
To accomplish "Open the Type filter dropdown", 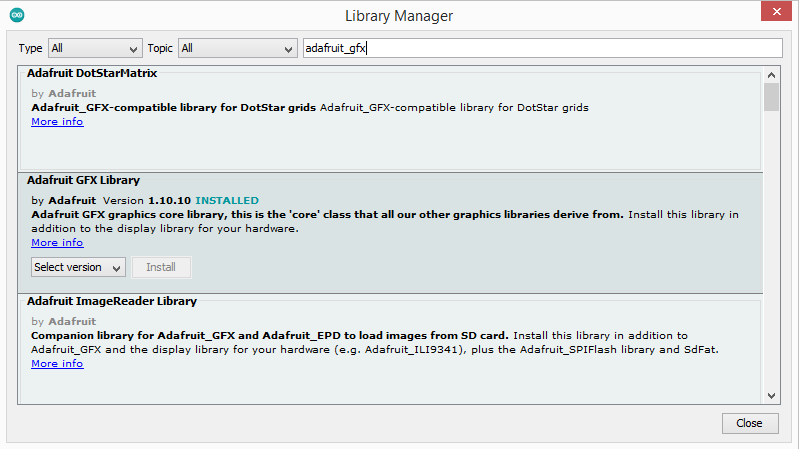I will 95,48.
